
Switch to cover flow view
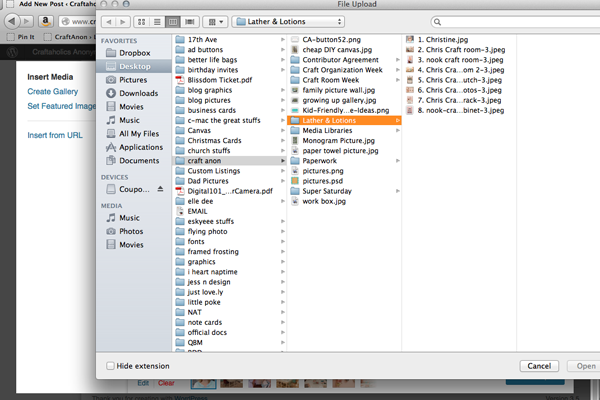pyautogui.click(x=188, y=21)
